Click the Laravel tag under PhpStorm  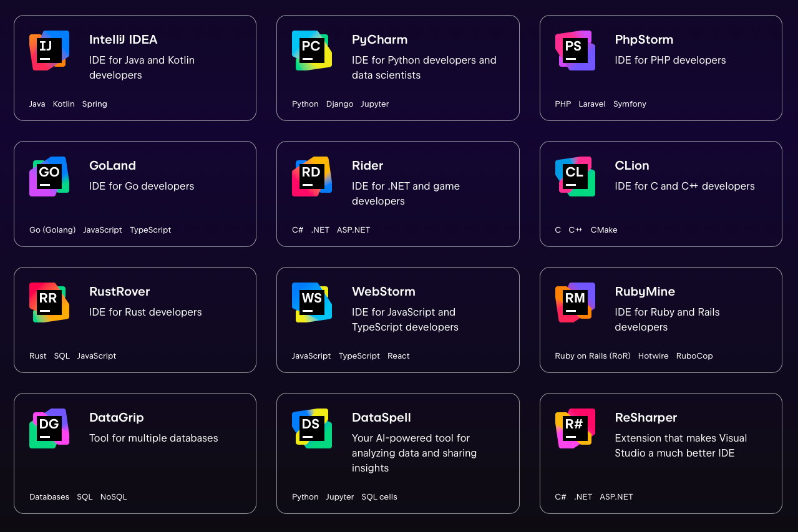591,104
